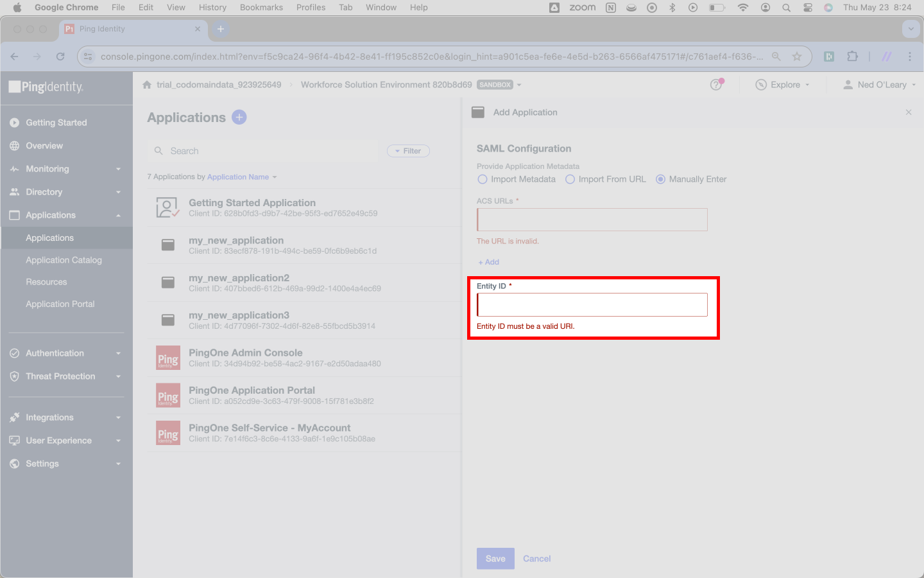Viewport: 924px width, 578px height.
Task: Choose the Manually Enter radio button
Action: [660, 179]
